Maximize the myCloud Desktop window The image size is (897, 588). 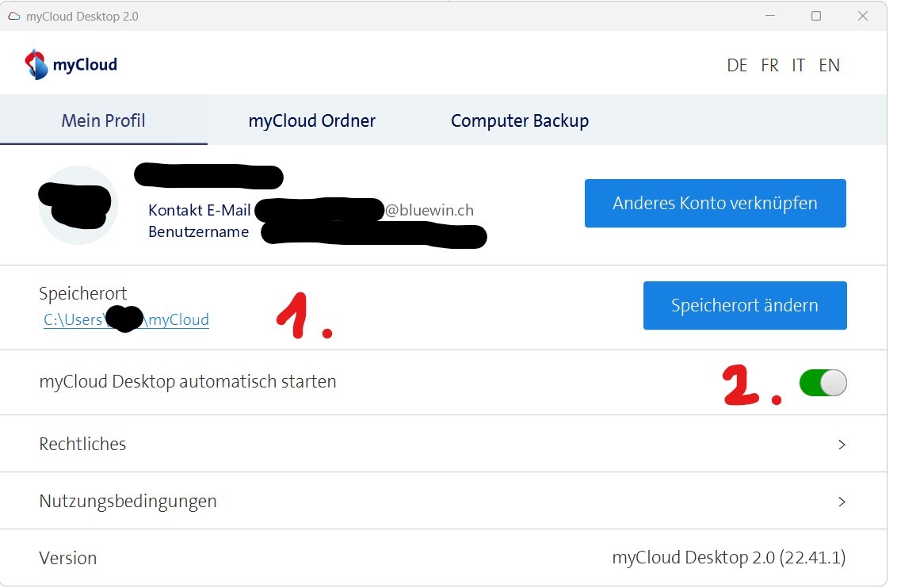(x=815, y=16)
